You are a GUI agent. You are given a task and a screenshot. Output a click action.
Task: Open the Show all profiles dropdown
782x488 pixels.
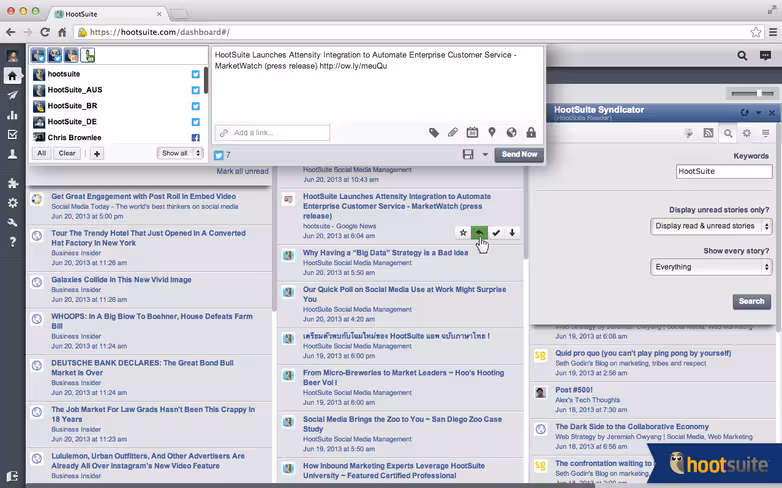coord(180,153)
